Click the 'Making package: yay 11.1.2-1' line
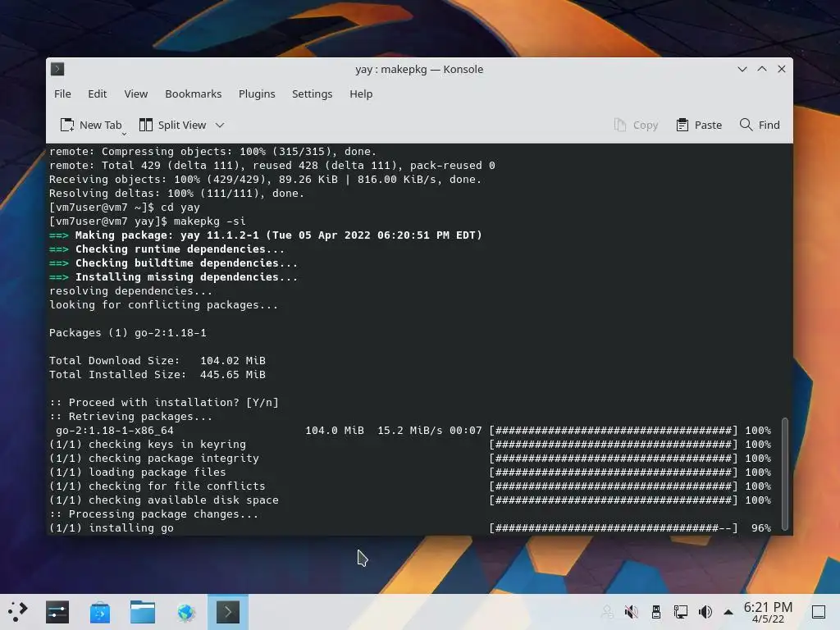The height and width of the screenshot is (630, 840). 266,235
